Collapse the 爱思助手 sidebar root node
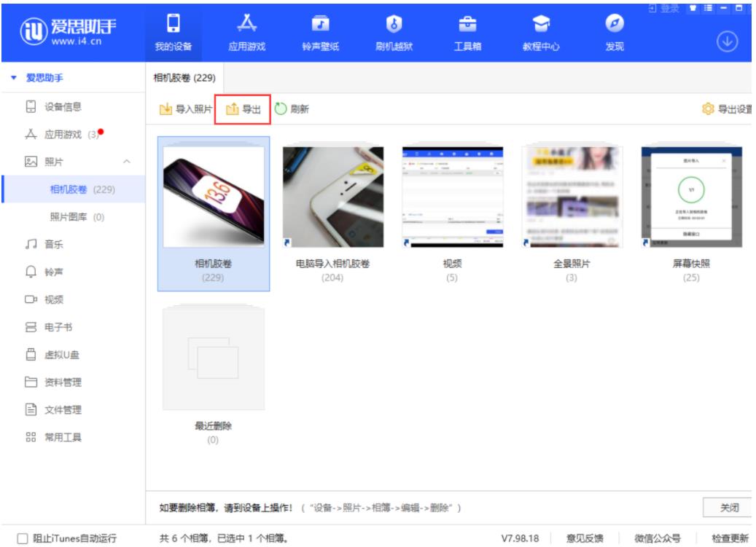Viewport: 756px width, 547px height. (x=13, y=79)
